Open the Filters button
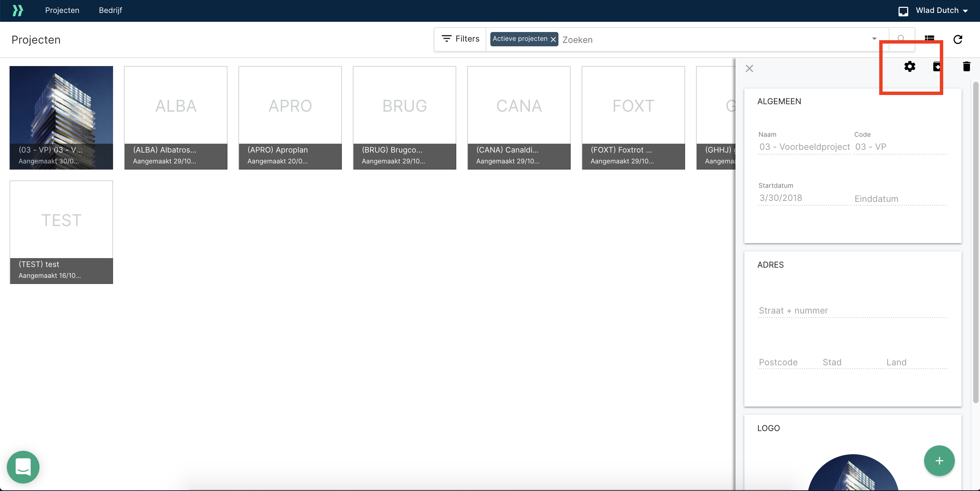The image size is (980, 491). [460, 39]
